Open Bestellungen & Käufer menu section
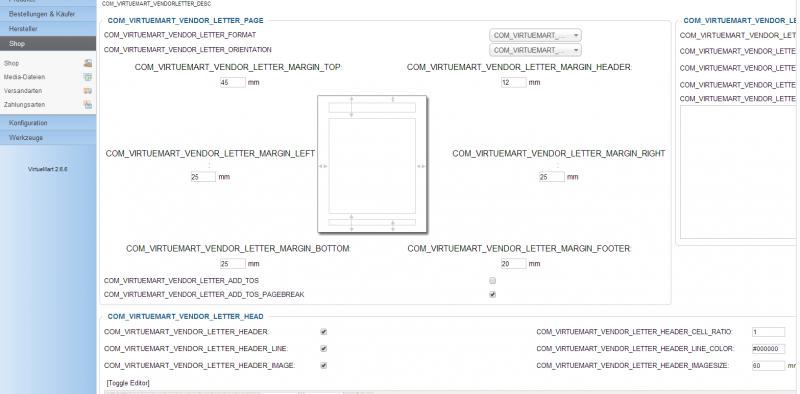This screenshot has height=394, width=800. point(48,14)
